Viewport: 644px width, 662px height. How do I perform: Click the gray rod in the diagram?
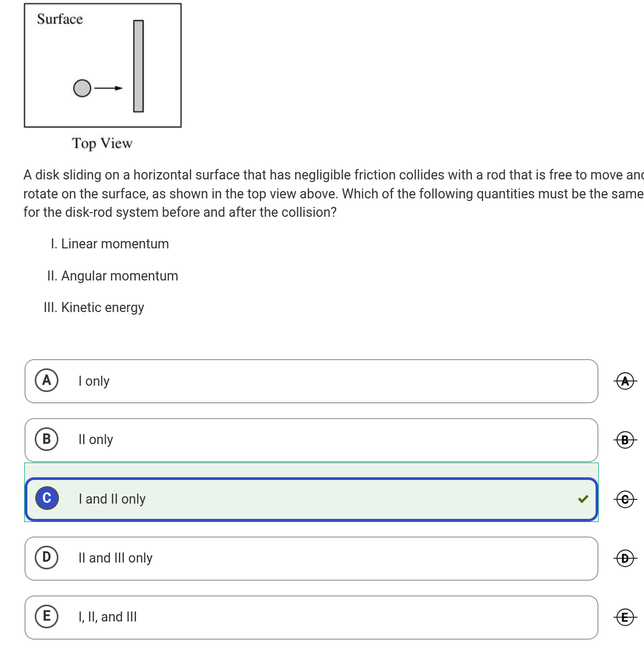(138, 66)
